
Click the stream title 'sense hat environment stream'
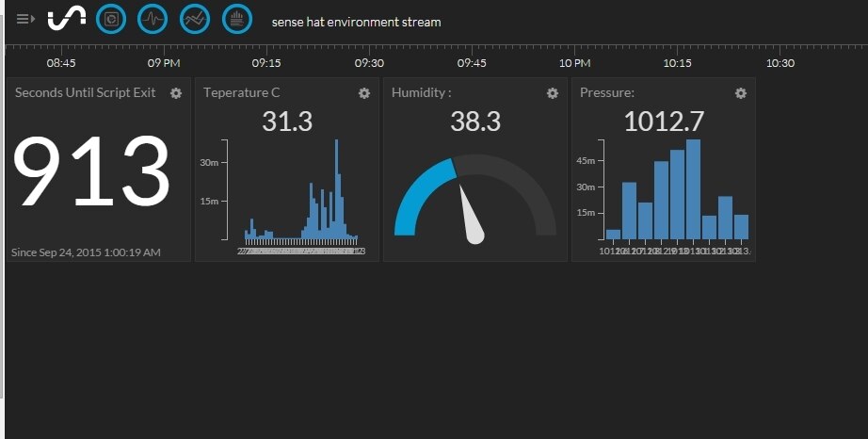[x=357, y=23]
